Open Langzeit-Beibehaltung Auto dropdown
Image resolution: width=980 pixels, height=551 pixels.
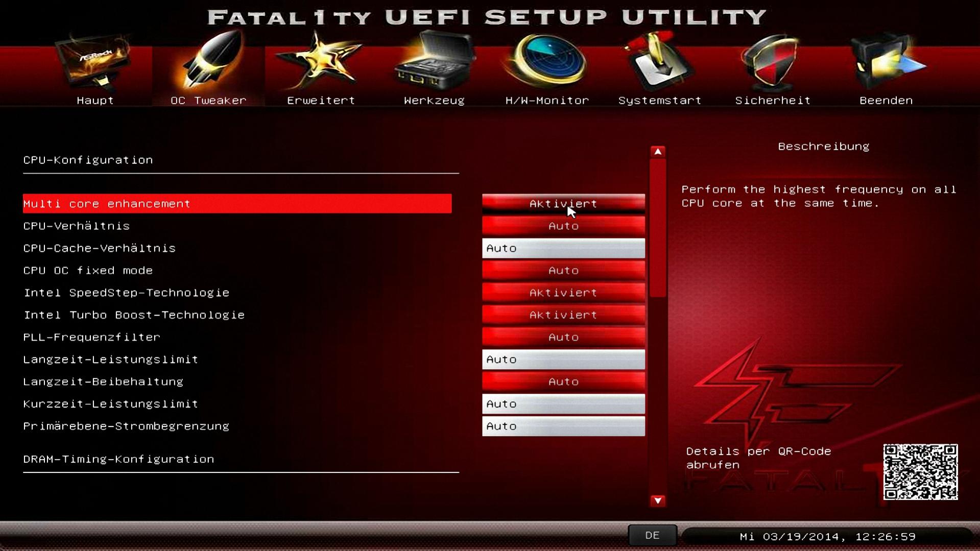tap(563, 381)
